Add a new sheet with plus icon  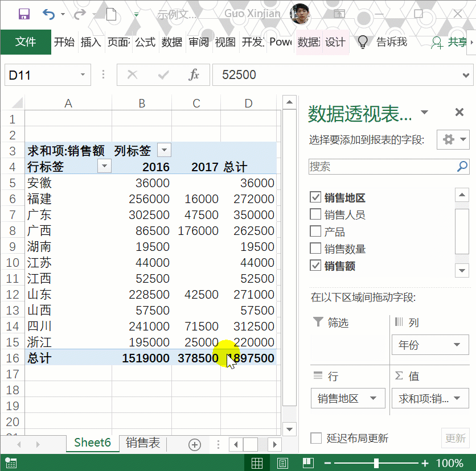(195, 444)
